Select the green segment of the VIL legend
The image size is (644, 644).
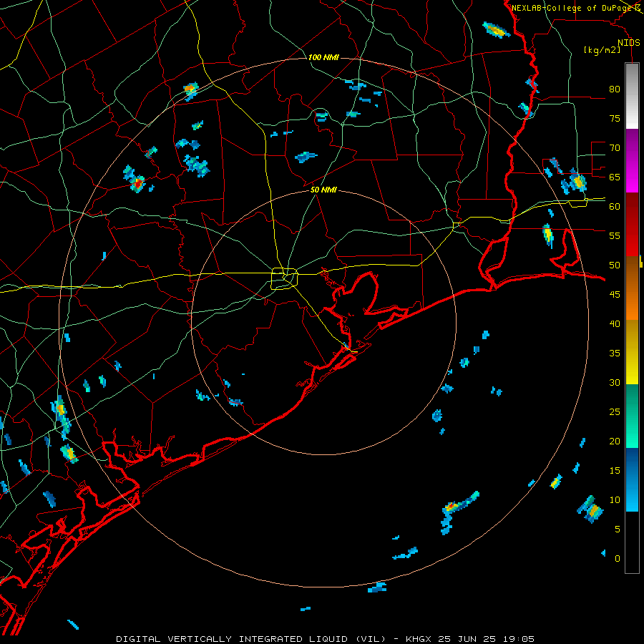point(632,416)
